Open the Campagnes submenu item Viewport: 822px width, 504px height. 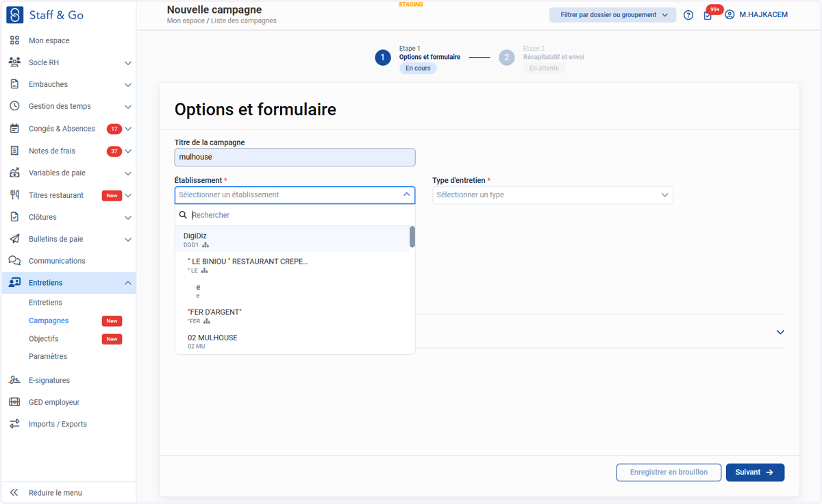coord(49,320)
